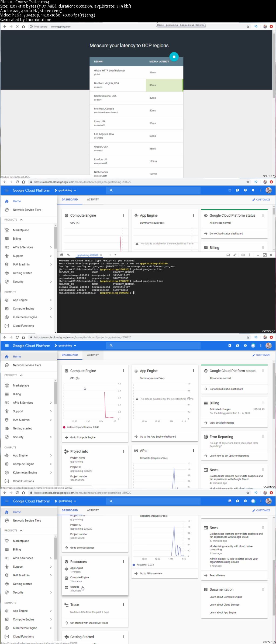276x644 pixels.
Task: Click Get started with Stackdriver Trace
Action: 89,623
